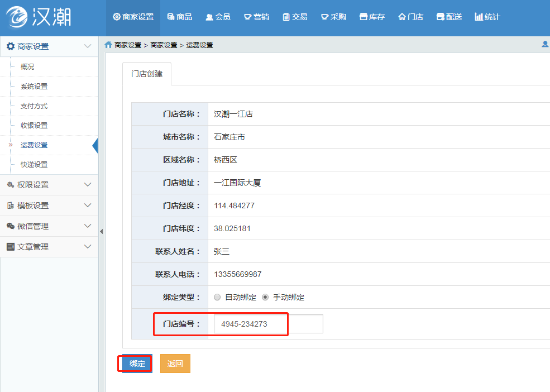Click the 权限设置 key icon
550x392 pixels.
pyautogui.click(x=10, y=185)
